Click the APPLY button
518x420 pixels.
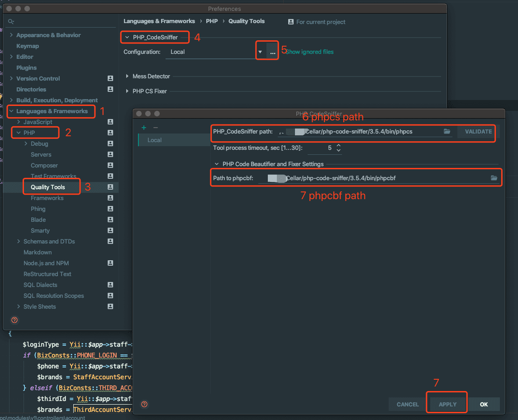pos(447,405)
